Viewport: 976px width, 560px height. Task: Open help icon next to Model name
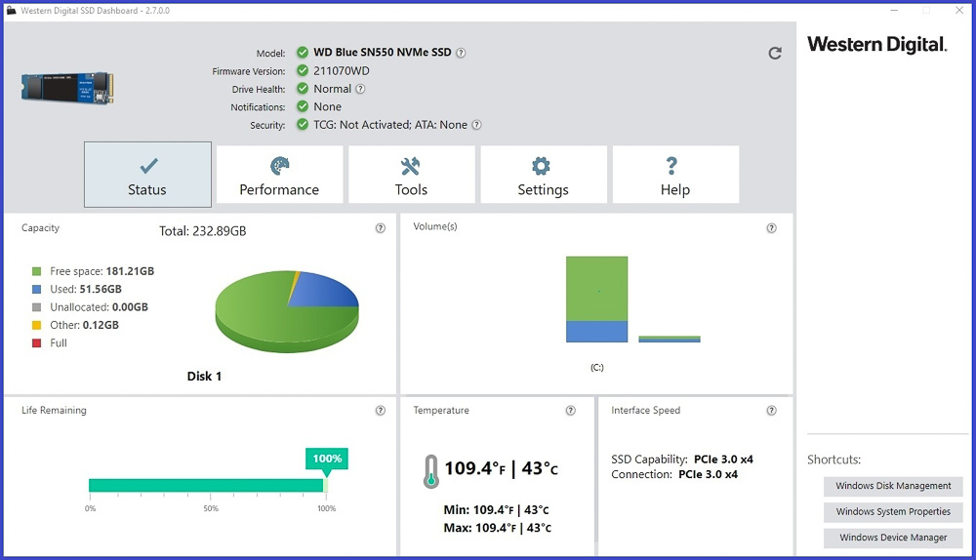tap(461, 53)
